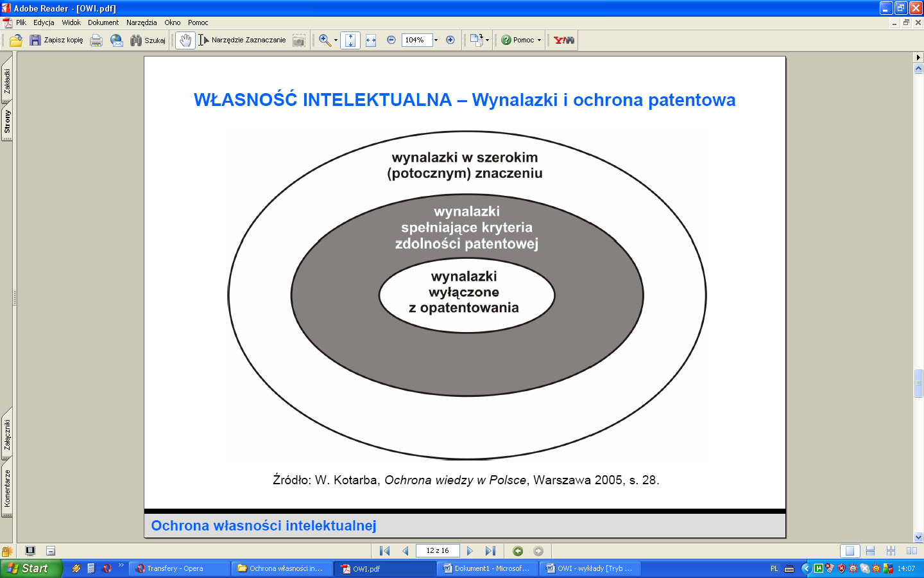Go to the last page
924x578 pixels.
pos(490,551)
